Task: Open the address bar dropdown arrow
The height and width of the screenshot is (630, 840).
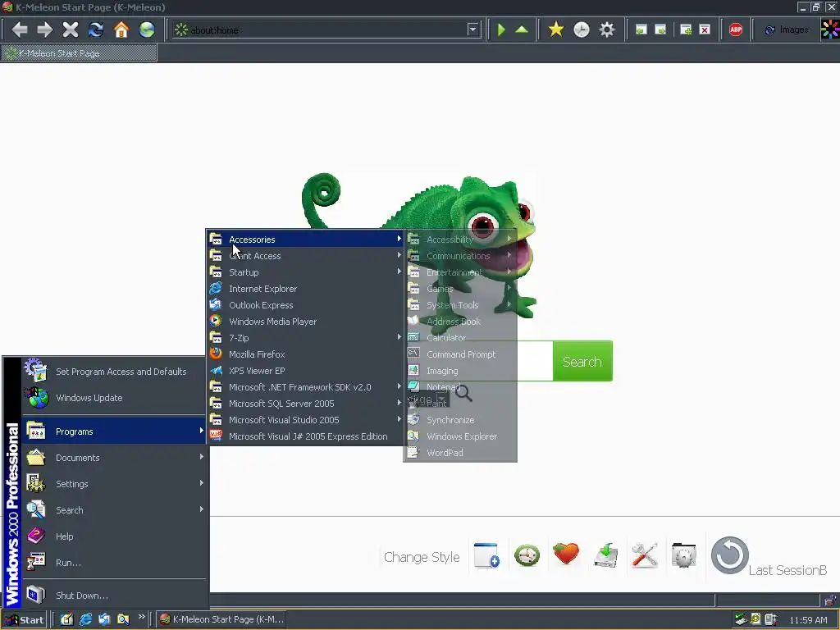Action: click(472, 30)
